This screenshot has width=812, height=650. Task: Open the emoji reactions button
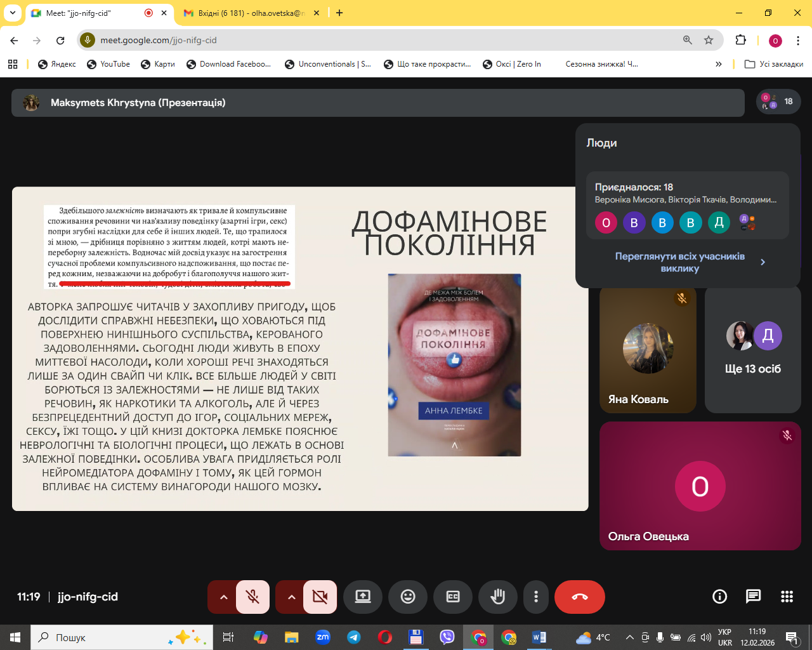point(408,597)
